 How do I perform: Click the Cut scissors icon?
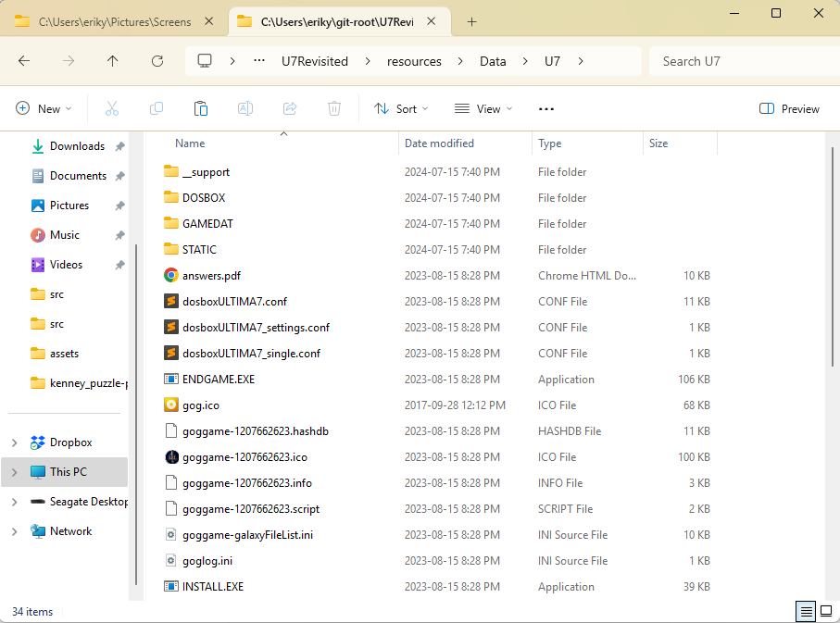pyautogui.click(x=111, y=108)
